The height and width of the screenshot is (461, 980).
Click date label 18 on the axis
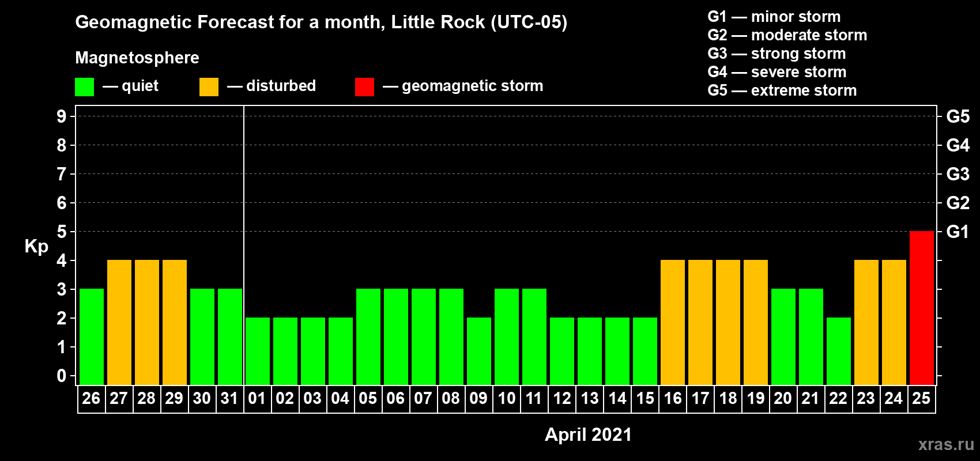click(728, 399)
